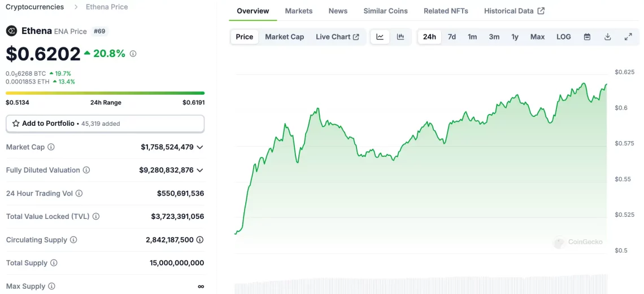The height and width of the screenshot is (294, 644).
Task: Open the Overview tab
Action: point(253,11)
